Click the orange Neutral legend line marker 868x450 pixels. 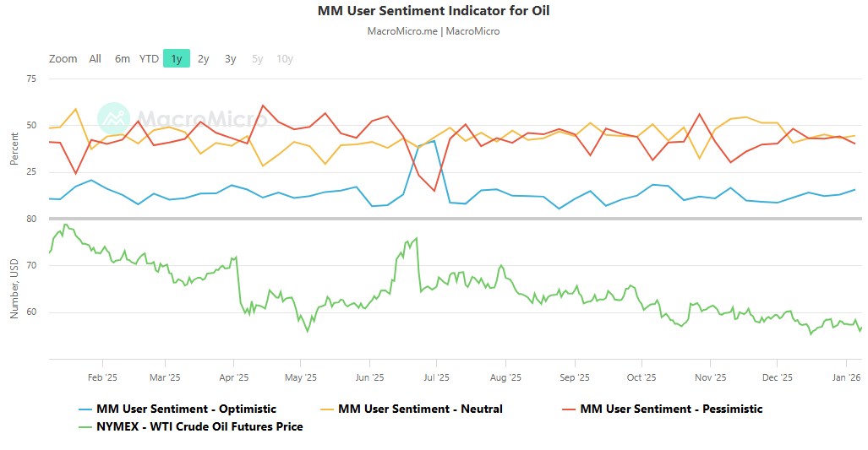[x=325, y=409]
